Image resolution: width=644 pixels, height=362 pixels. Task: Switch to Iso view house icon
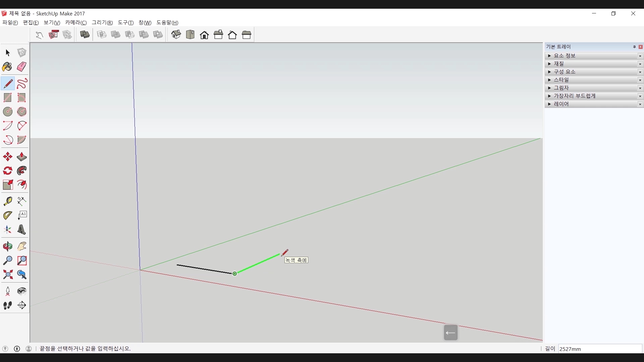[176, 35]
